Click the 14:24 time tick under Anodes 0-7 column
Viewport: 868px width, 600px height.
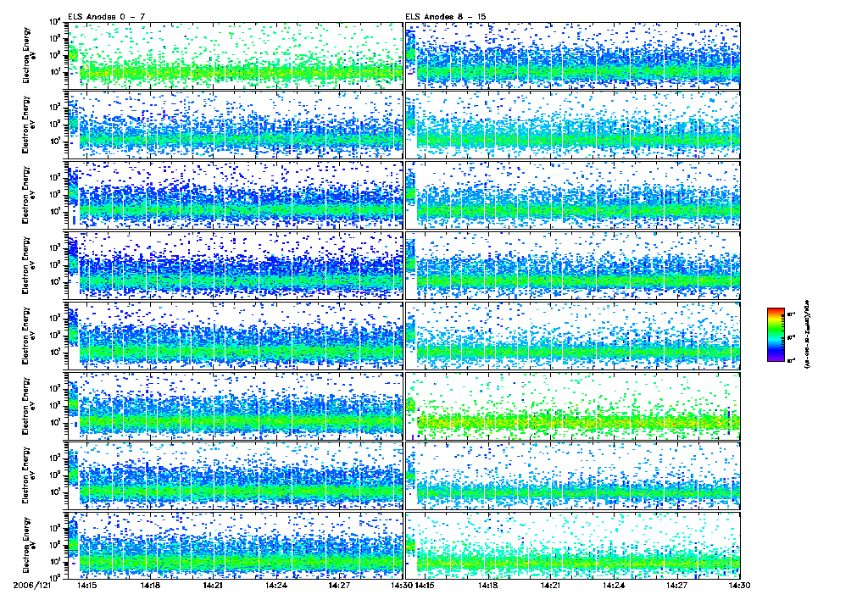pyautogui.click(x=275, y=585)
